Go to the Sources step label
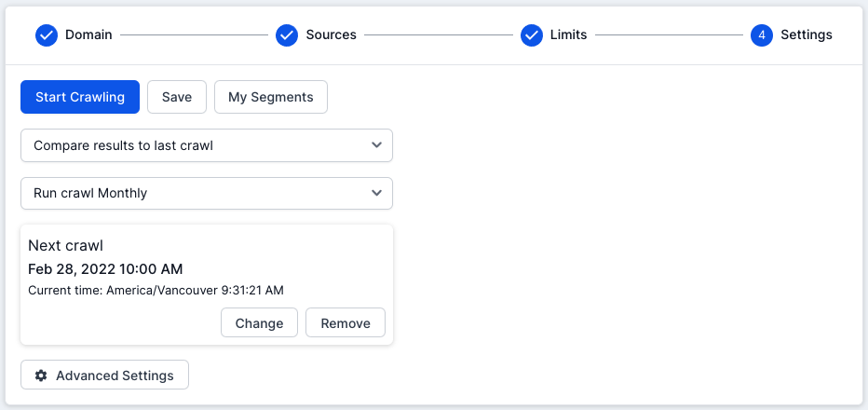The height and width of the screenshot is (410, 868). pos(331,34)
